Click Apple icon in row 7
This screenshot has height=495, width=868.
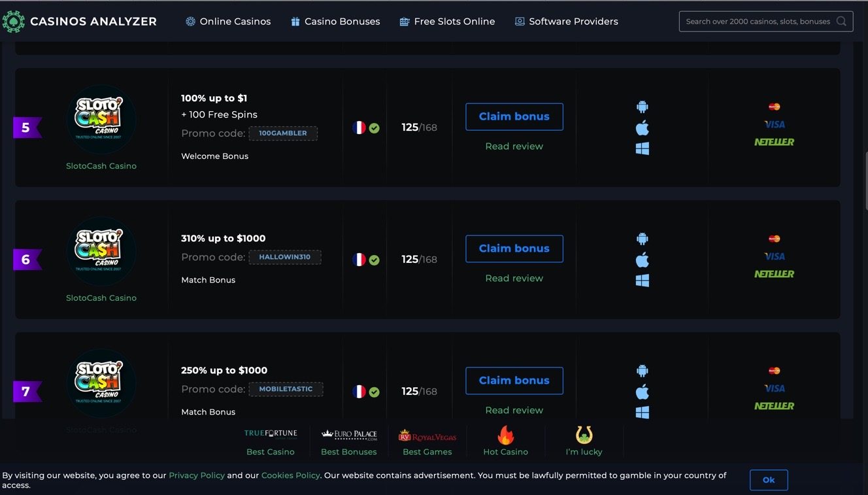643,392
